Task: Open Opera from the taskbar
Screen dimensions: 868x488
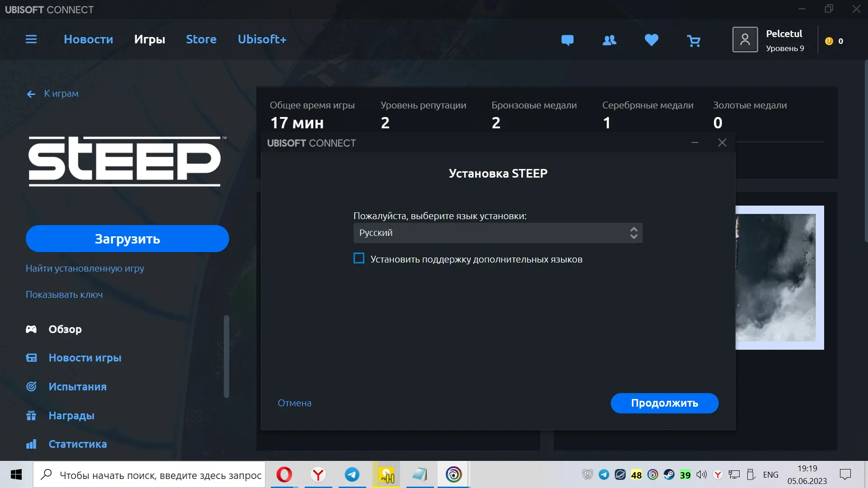Action: [x=284, y=474]
